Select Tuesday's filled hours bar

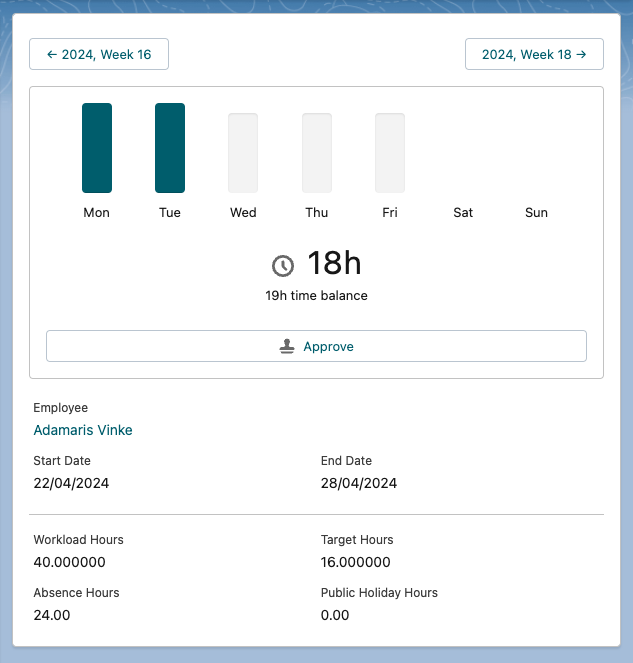pyautogui.click(x=170, y=148)
